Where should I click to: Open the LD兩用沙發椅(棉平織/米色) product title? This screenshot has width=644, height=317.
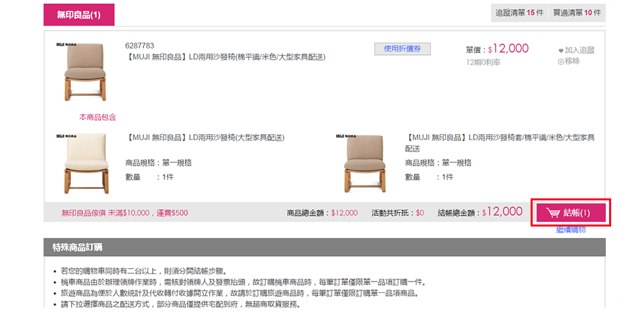(x=224, y=58)
